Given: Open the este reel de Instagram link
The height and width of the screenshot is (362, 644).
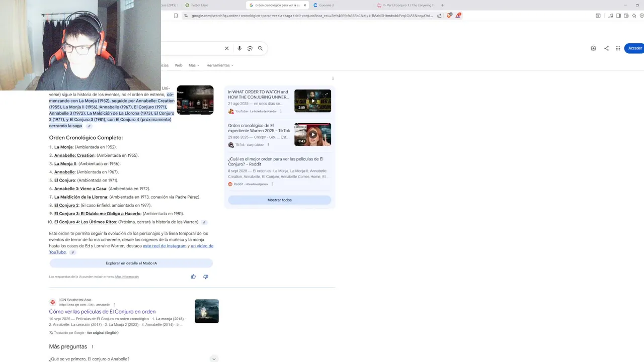Looking at the screenshot, I should [165, 246].
